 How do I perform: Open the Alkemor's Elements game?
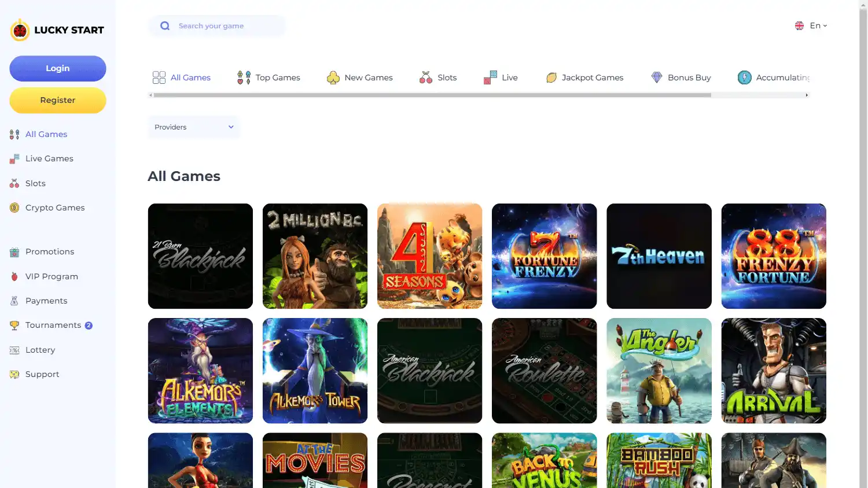coord(200,371)
